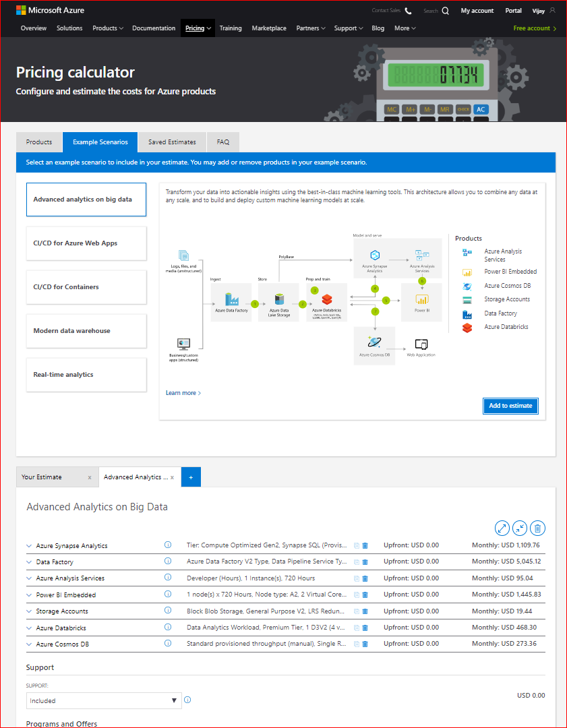Image resolution: width=567 pixels, height=728 pixels.
Task: Open the More navigation dropdown
Action: point(405,28)
